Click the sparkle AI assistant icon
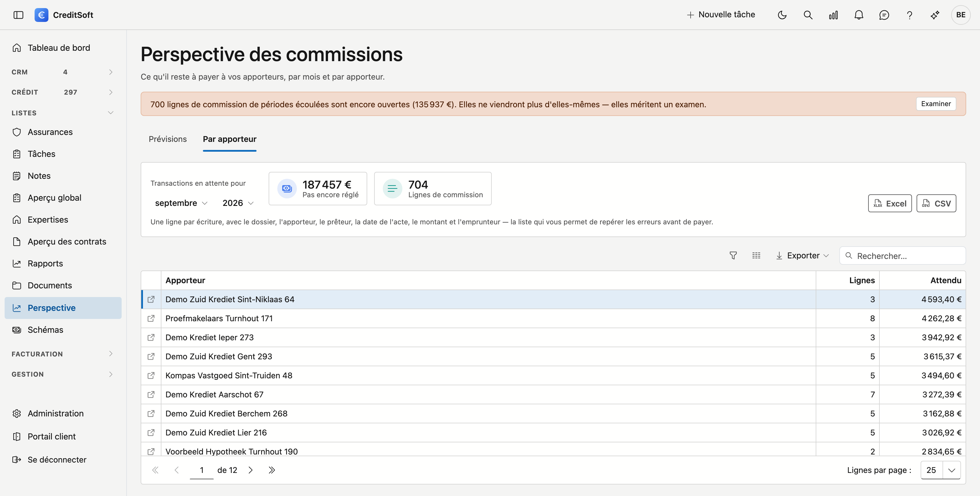 [935, 15]
